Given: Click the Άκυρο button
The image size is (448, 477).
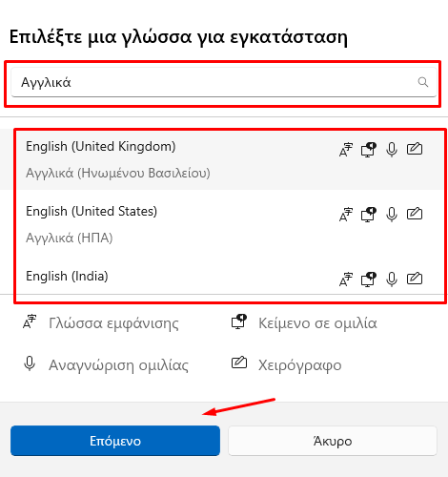Looking at the screenshot, I should point(333,441).
